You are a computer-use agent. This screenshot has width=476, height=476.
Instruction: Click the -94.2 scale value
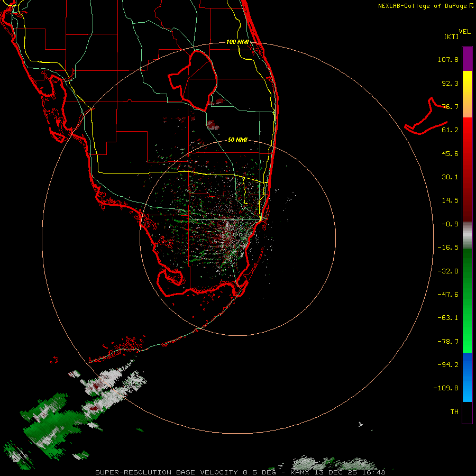click(448, 365)
